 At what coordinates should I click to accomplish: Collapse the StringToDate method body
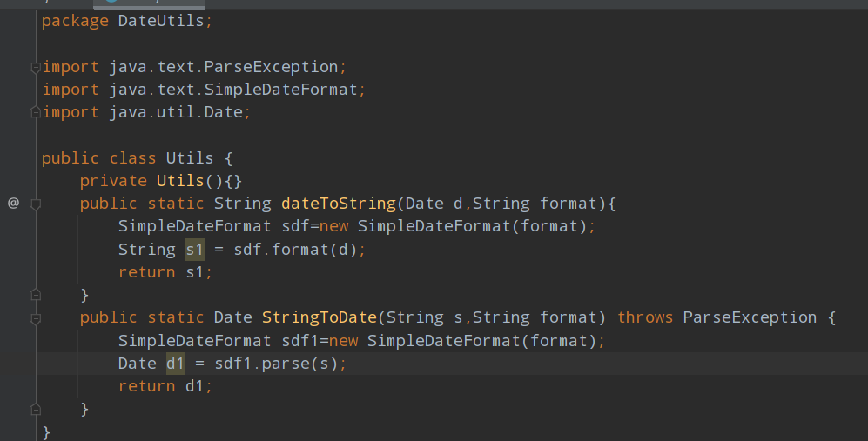coord(36,318)
